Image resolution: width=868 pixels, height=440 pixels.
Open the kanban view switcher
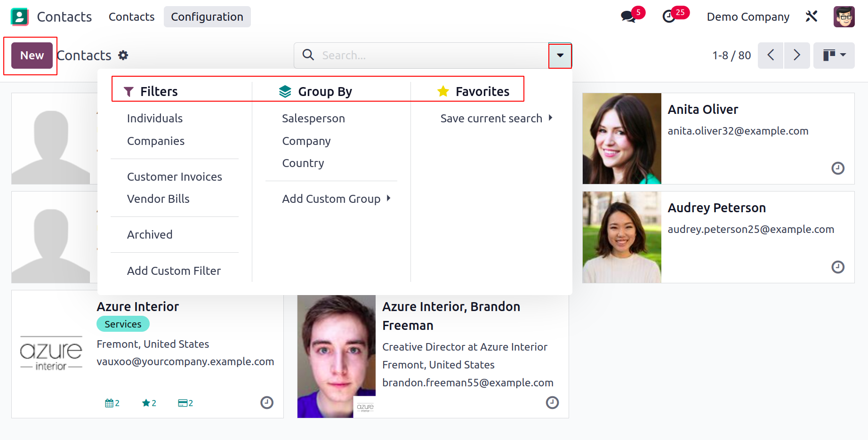point(834,56)
